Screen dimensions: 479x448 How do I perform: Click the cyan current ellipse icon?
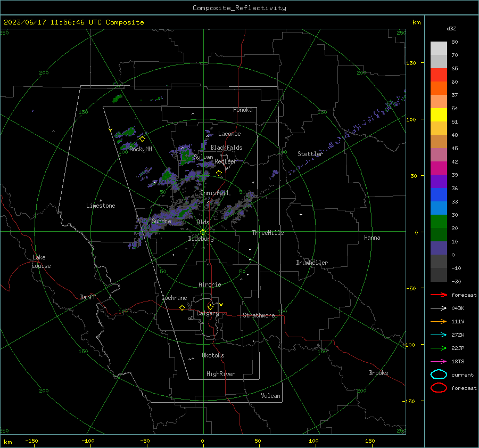click(x=439, y=374)
